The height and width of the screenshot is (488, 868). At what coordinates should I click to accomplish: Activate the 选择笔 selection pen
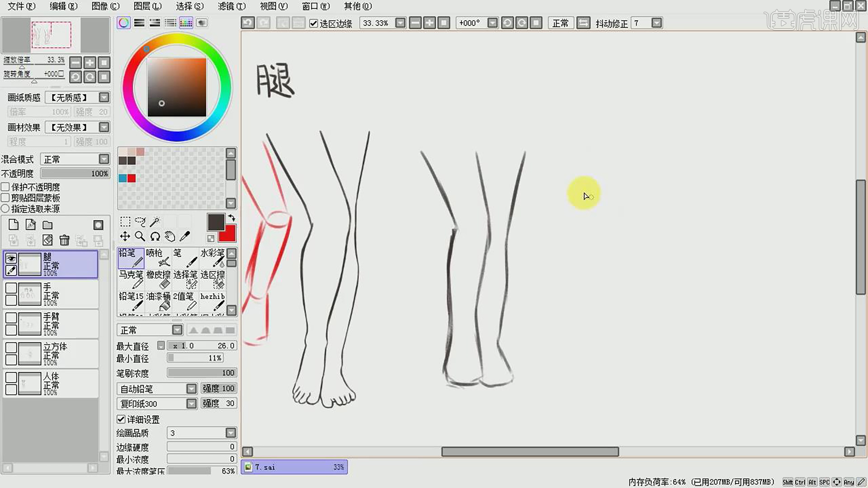click(x=185, y=280)
